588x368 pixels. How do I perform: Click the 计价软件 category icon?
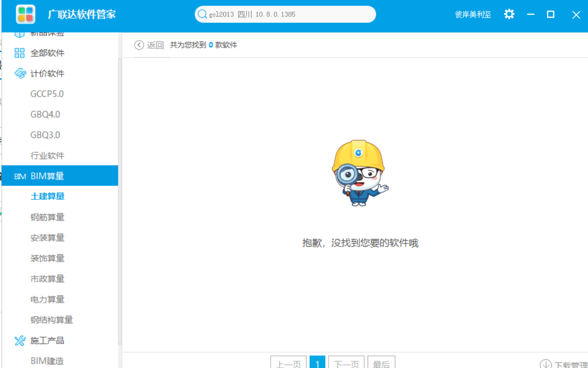coord(20,73)
